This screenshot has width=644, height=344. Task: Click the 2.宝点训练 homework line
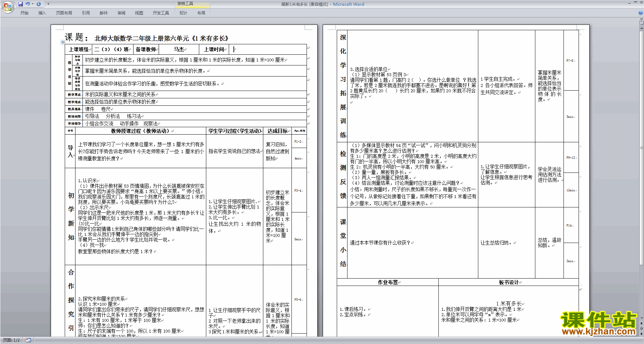[353, 315]
